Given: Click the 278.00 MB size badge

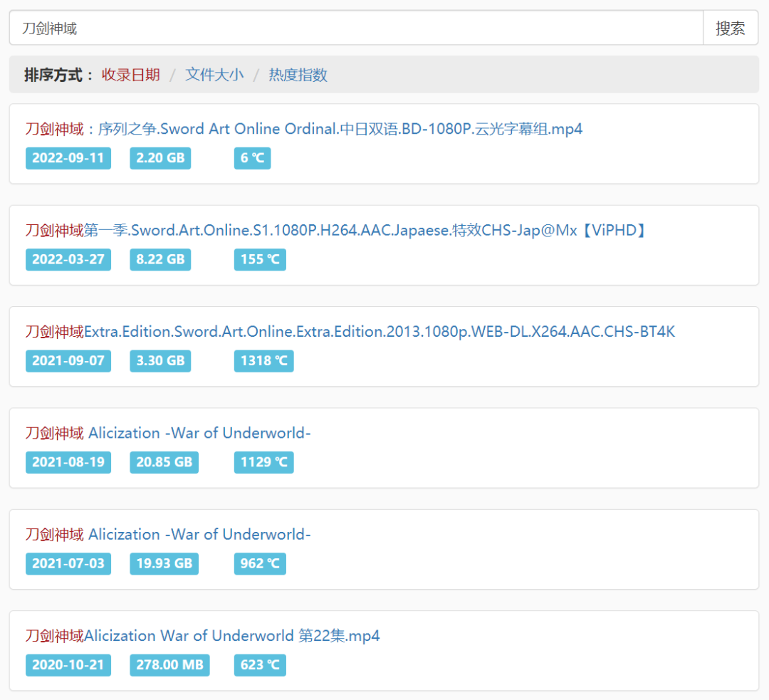Looking at the screenshot, I should point(169,665).
